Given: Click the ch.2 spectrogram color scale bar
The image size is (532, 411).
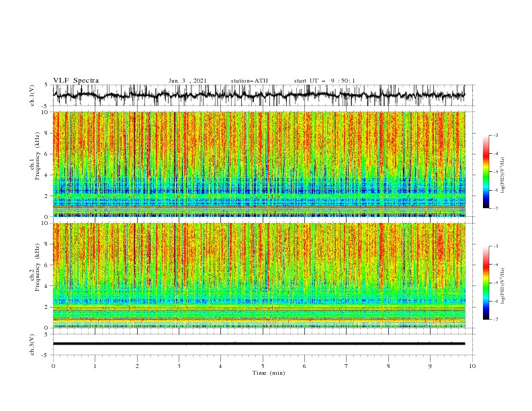Looking at the screenshot, I should [x=486, y=283].
